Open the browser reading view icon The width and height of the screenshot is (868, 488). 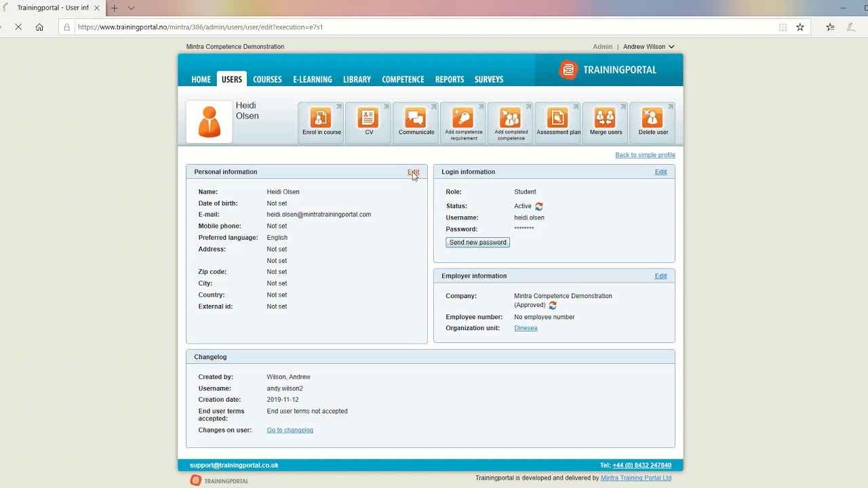pyautogui.click(x=783, y=27)
